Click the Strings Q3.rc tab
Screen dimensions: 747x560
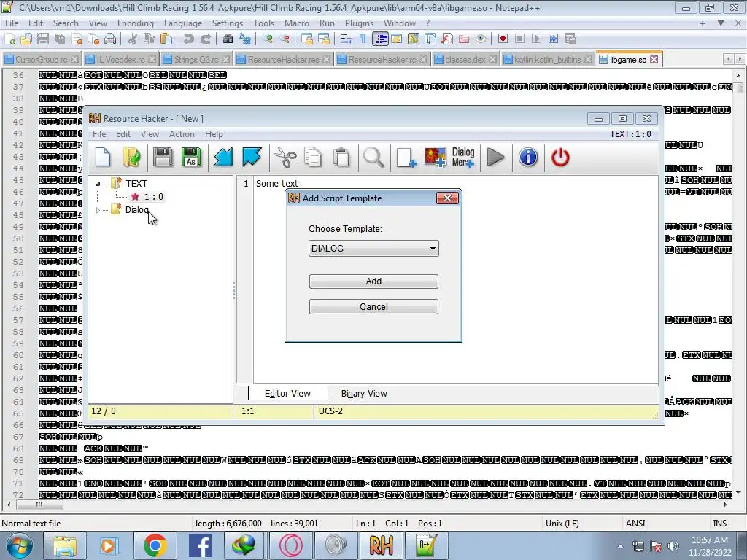pyautogui.click(x=196, y=60)
